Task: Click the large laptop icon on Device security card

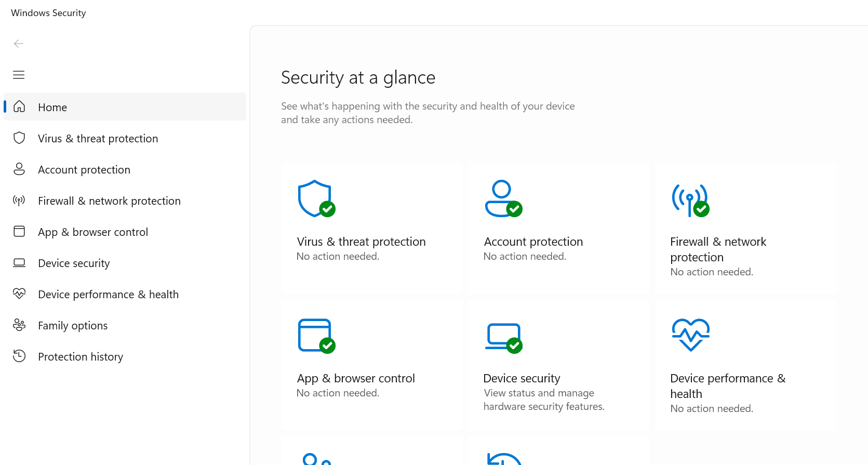Action: [503, 338]
